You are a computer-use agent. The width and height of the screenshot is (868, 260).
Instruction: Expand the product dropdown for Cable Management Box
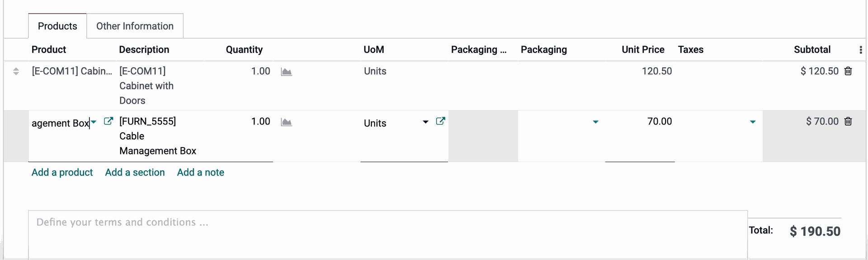pyautogui.click(x=94, y=122)
